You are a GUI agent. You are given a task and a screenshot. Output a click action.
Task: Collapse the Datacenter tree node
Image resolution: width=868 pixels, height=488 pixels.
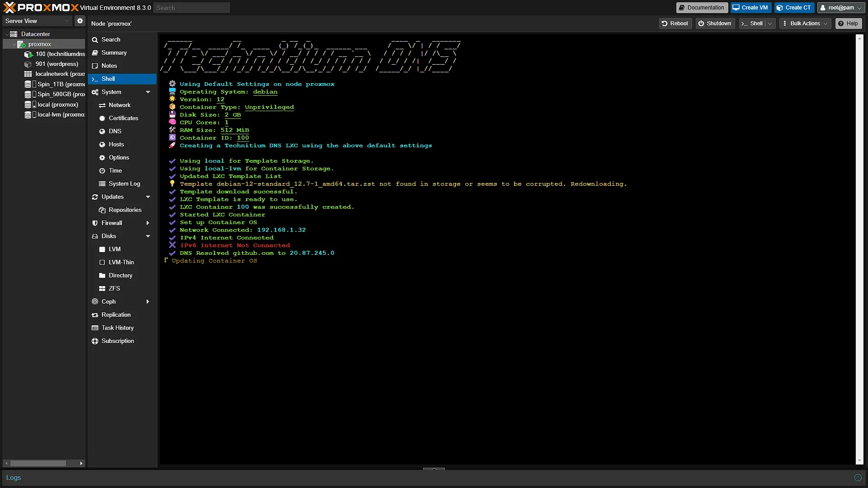[x=7, y=34]
